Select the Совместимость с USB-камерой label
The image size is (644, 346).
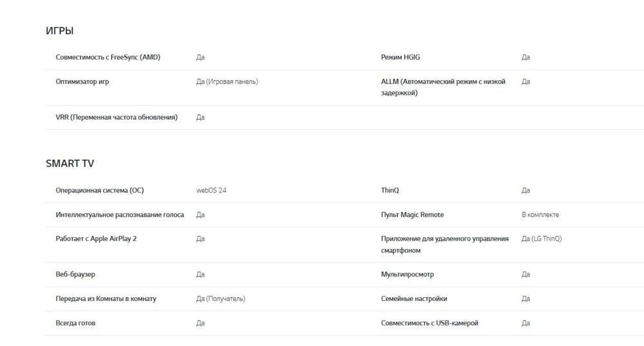pyautogui.click(x=430, y=323)
